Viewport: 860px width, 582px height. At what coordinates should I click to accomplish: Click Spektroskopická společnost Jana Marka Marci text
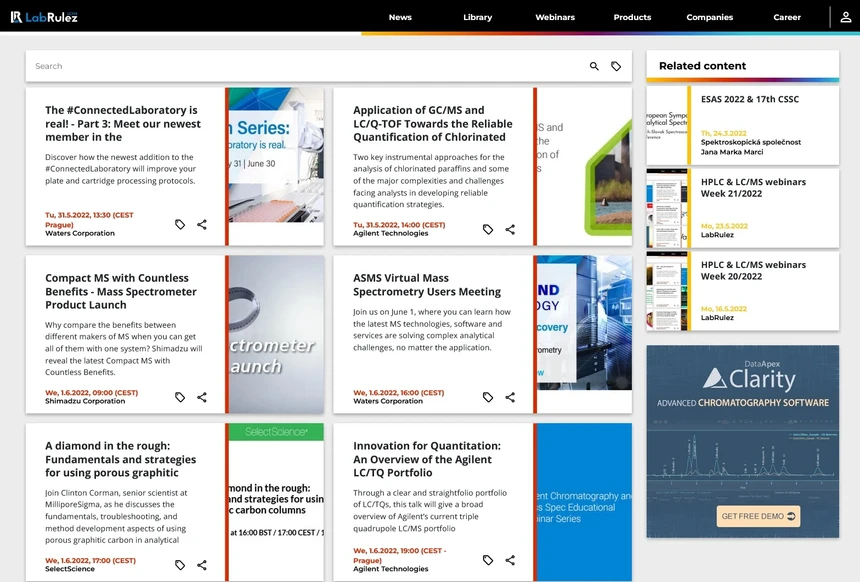coord(750,147)
